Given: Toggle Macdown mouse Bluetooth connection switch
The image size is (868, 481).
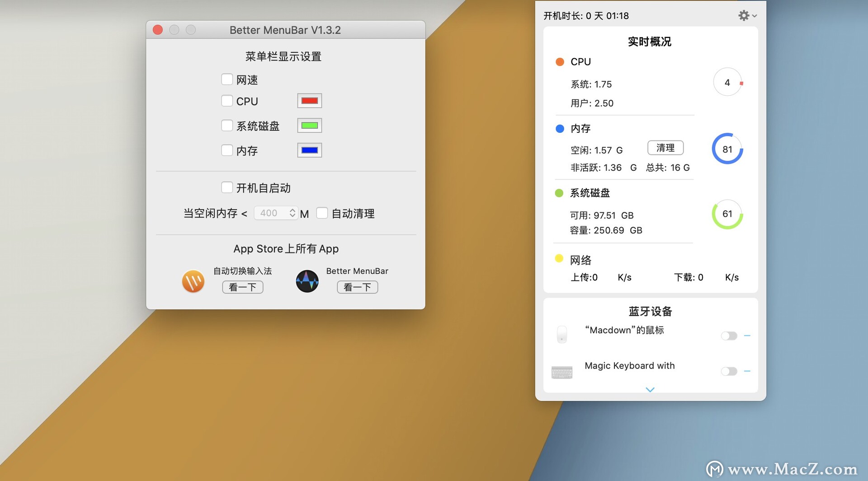Looking at the screenshot, I should point(729,336).
